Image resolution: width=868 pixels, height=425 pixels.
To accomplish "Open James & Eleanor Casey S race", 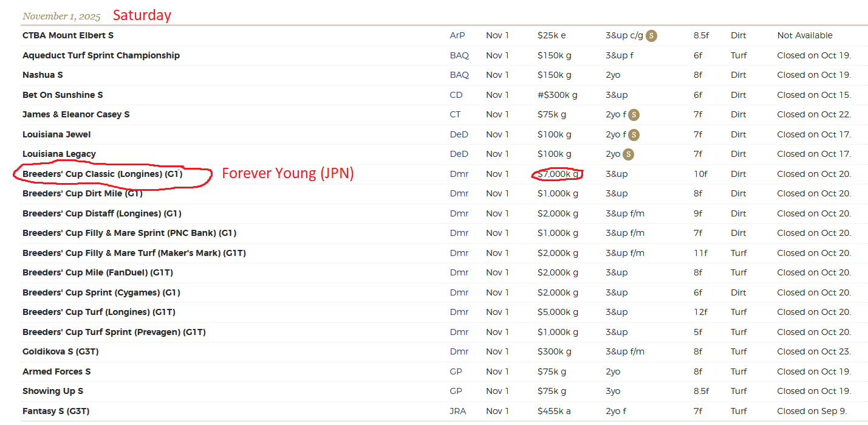I will pos(76,114).
